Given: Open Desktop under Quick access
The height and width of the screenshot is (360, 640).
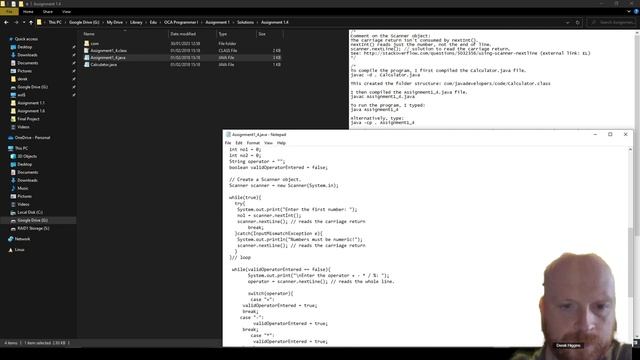Looking at the screenshot, I should tap(24, 47).
